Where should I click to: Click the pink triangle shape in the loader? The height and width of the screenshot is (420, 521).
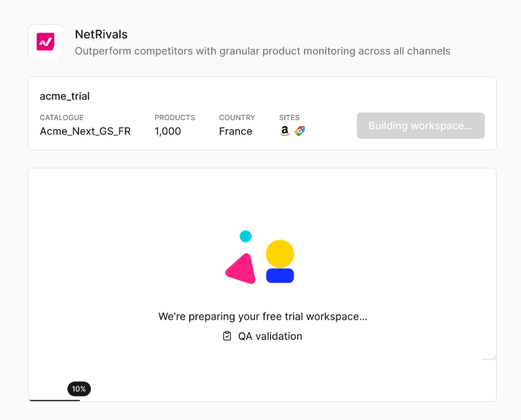coord(242,270)
